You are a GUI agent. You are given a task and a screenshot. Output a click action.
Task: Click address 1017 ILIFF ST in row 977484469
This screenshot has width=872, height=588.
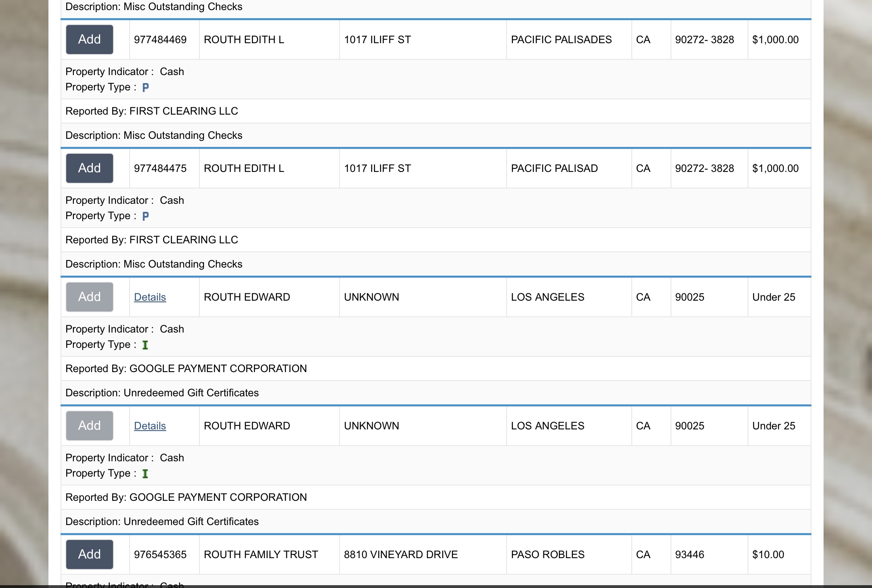pos(377,40)
